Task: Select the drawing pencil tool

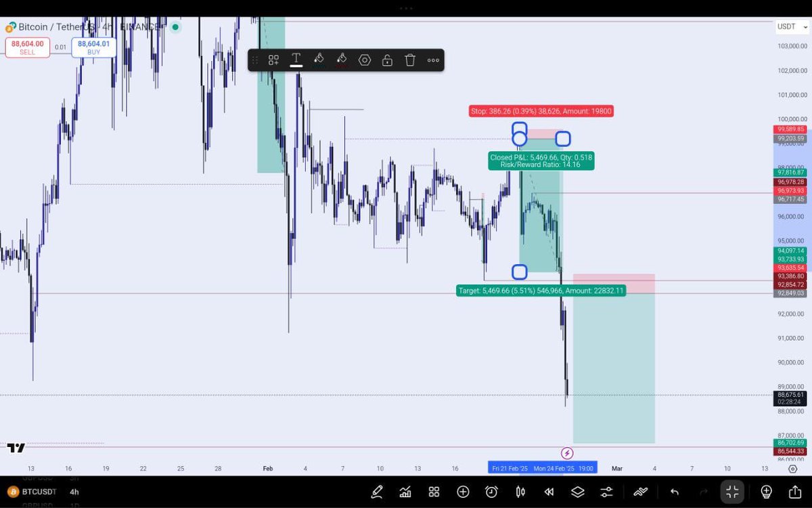Action: click(x=377, y=492)
